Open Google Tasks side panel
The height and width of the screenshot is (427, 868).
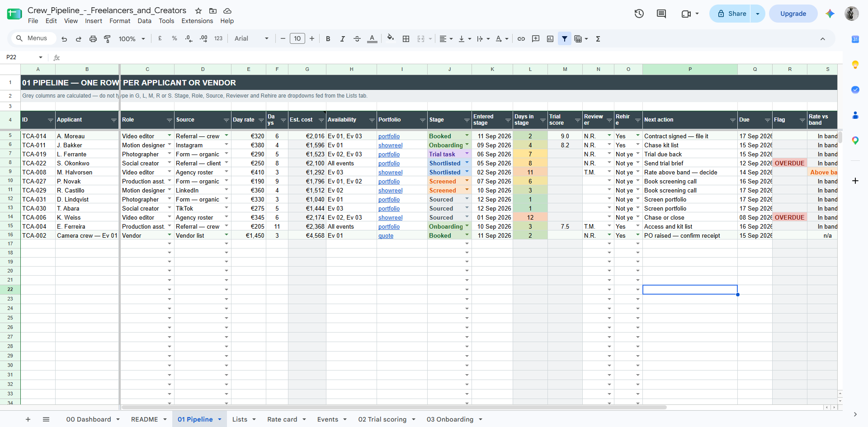(855, 90)
